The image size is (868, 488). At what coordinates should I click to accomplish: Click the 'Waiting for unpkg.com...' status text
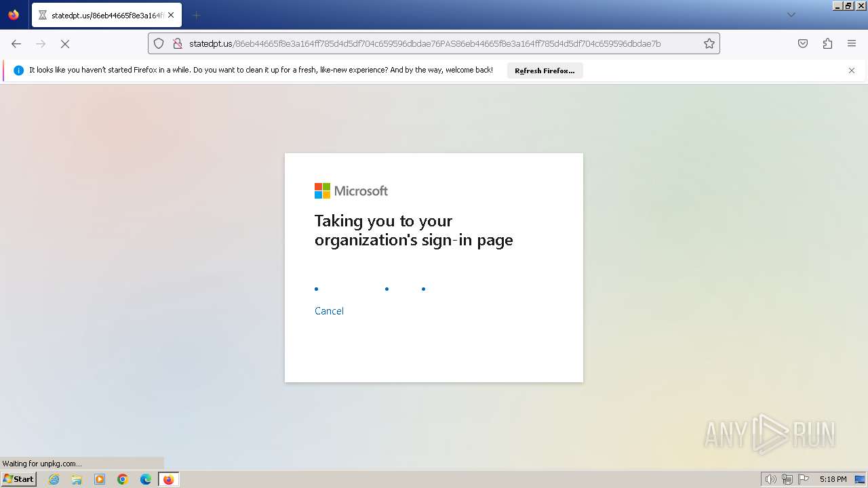coord(42,464)
